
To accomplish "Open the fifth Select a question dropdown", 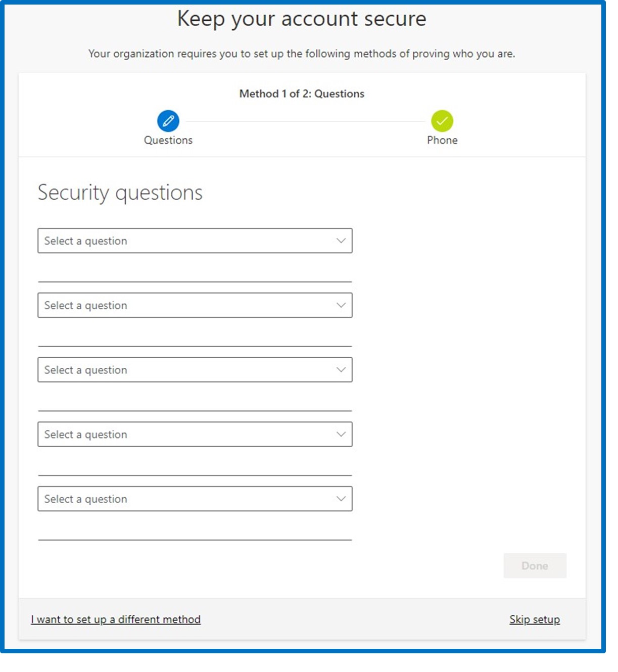I will 195,499.
